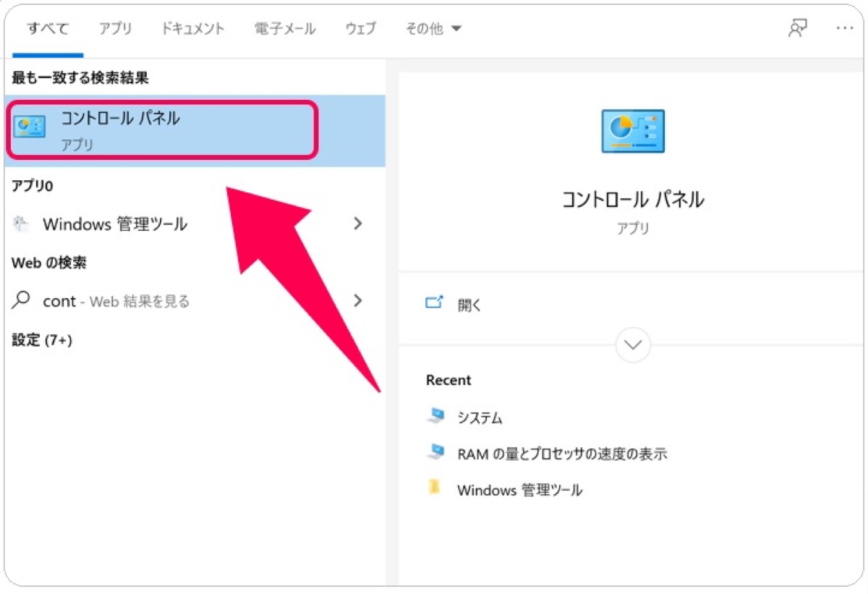The height and width of the screenshot is (594, 868).
Task: Click the 設定 (7+) heading
Action: click(x=42, y=340)
